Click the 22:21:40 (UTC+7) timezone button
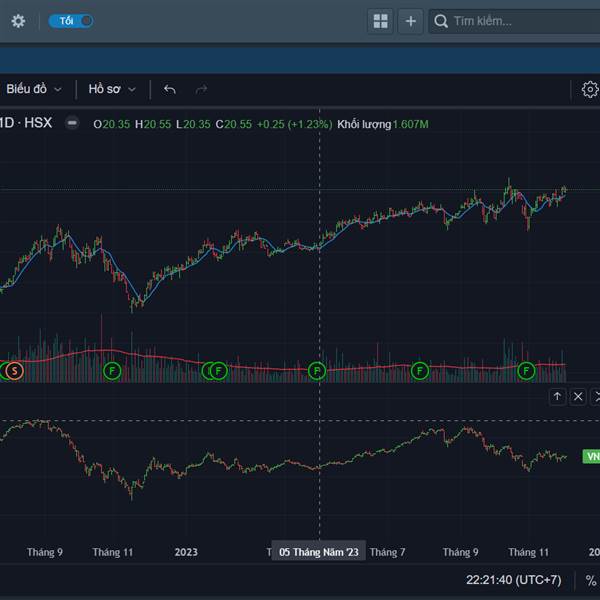 tap(514, 580)
